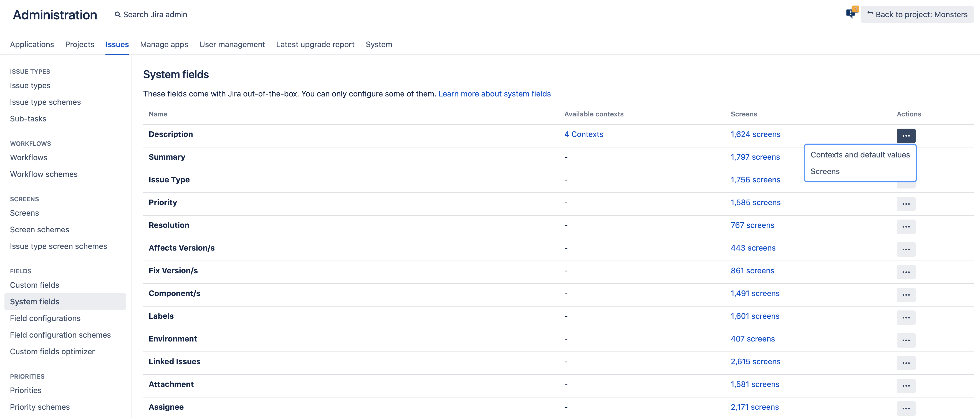Open 2,615 screens link for Linked Issues
Screen dimensions: 980x418
(755, 362)
